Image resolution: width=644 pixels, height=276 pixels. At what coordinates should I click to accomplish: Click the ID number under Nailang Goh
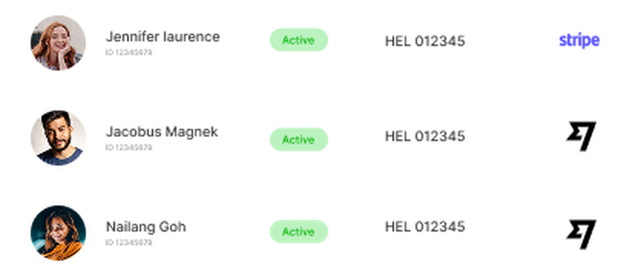[x=128, y=242]
